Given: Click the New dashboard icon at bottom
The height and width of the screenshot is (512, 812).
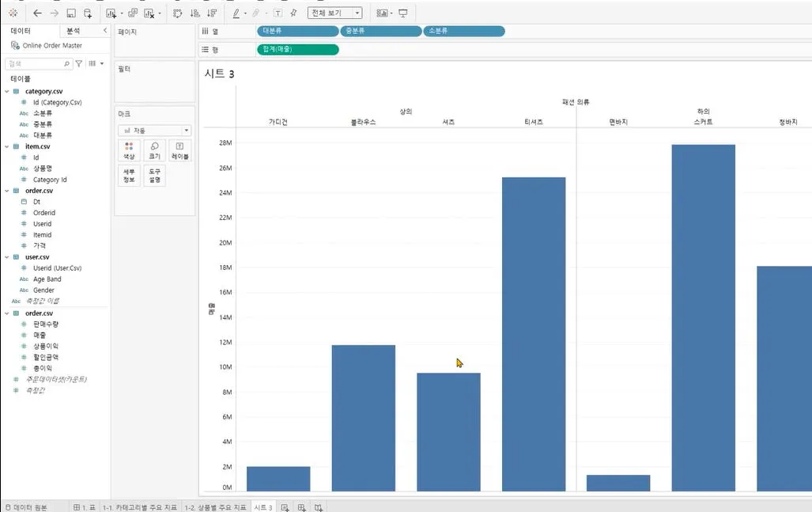Looking at the screenshot, I should pyautogui.click(x=301, y=508).
